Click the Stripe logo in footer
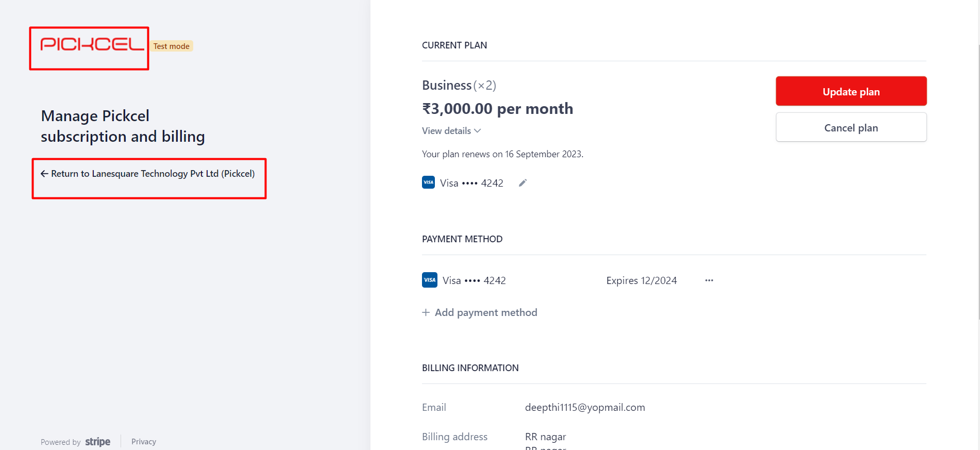 (98, 442)
